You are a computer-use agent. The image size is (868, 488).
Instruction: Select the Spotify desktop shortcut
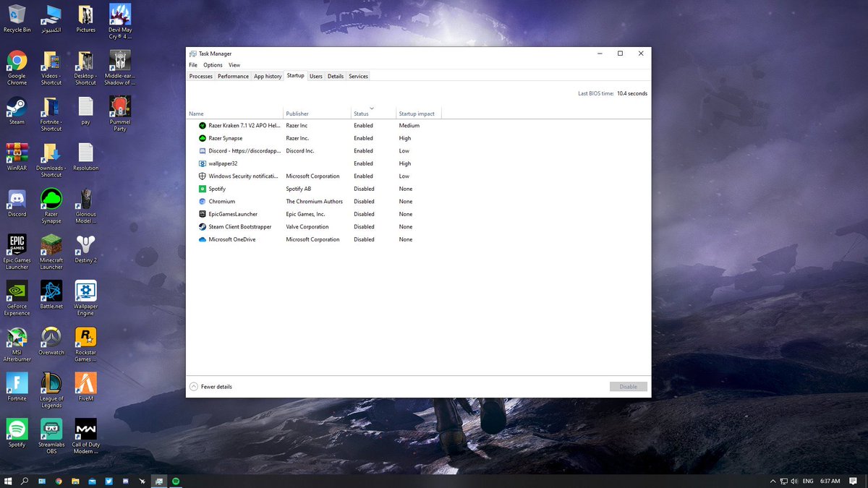(x=17, y=433)
